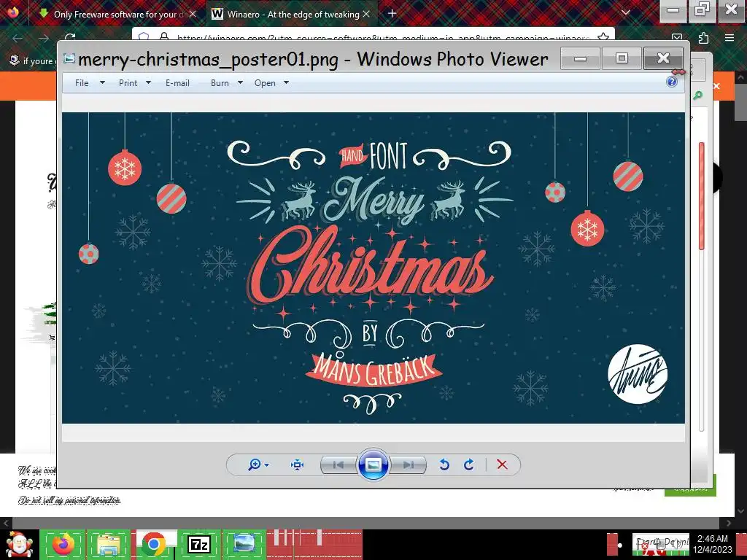Go to previous image in Photo Viewer

click(x=338, y=464)
